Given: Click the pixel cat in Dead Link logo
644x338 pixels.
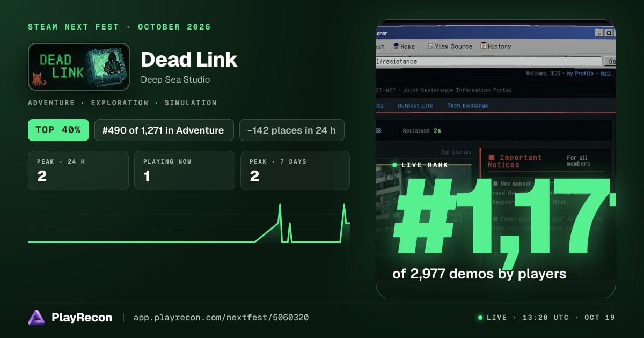Looking at the screenshot, I should [40, 79].
